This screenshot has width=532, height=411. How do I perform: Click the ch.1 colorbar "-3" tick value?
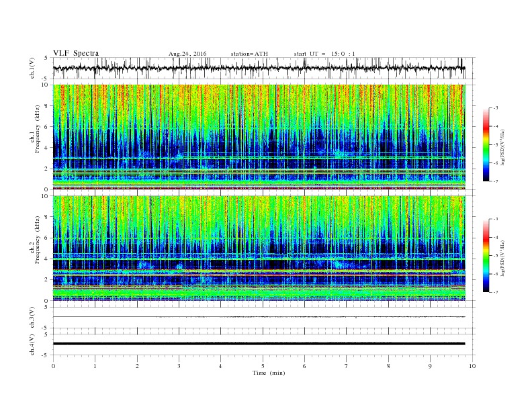pos(496,108)
